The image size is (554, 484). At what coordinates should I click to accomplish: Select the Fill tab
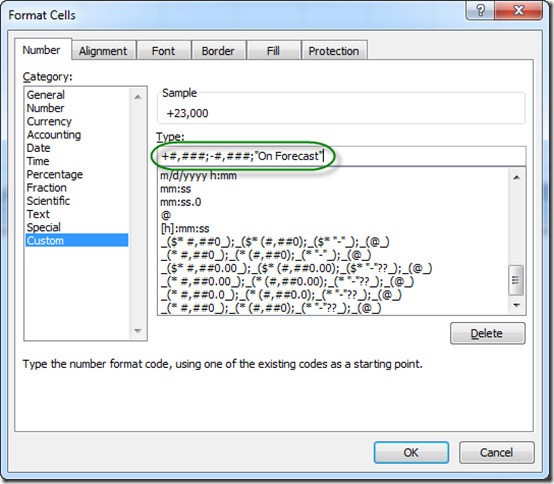(273, 51)
